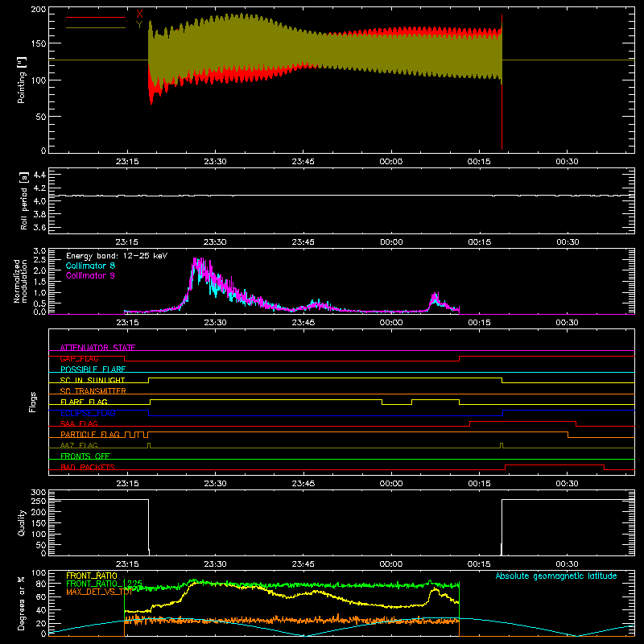Image resolution: width=644 pixels, height=644 pixels.
Task: Click the Flags axis label
Action: click(32, 402)
